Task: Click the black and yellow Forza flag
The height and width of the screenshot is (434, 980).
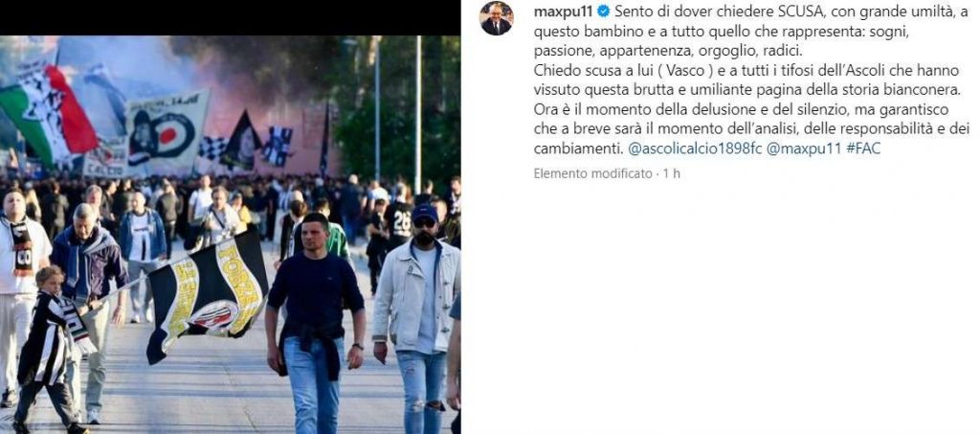Action: pos(208,294)
